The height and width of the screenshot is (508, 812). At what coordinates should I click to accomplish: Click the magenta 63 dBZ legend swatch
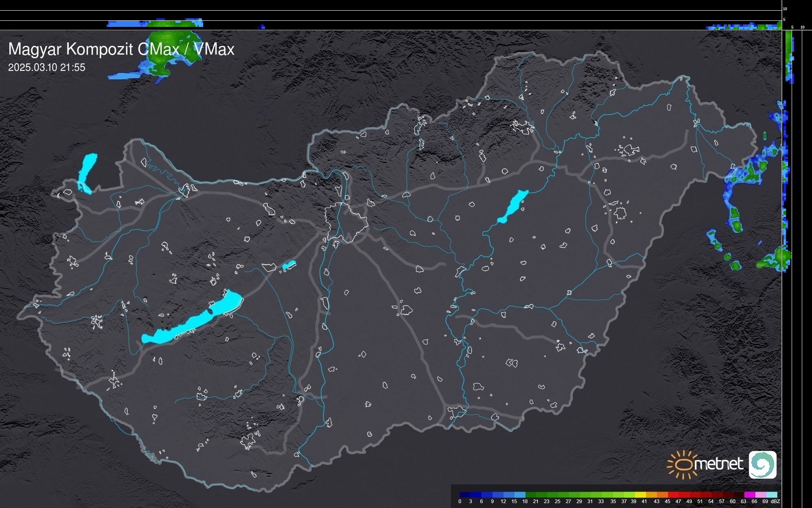(x=749, y=495)
